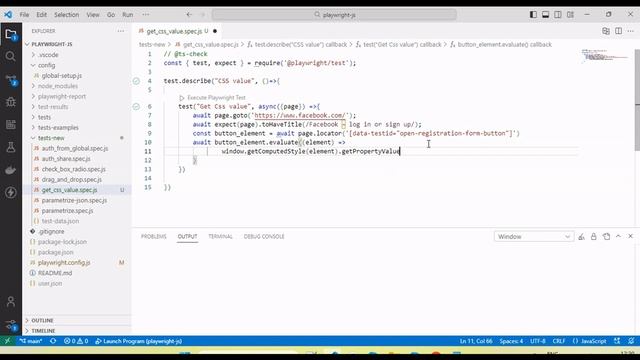Click the playwright-js command center search box

tap(334, 15)
